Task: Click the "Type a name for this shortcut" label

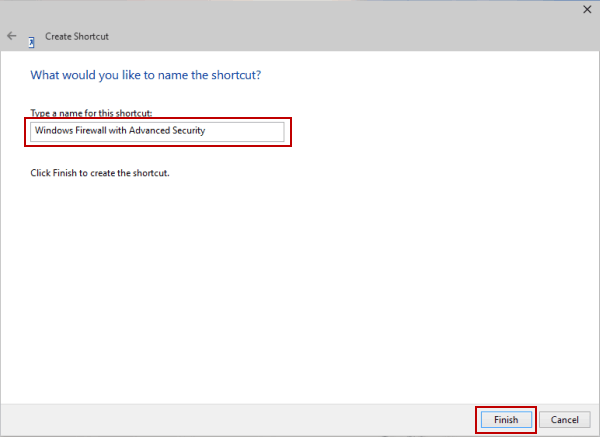Action: coord(91,113)
